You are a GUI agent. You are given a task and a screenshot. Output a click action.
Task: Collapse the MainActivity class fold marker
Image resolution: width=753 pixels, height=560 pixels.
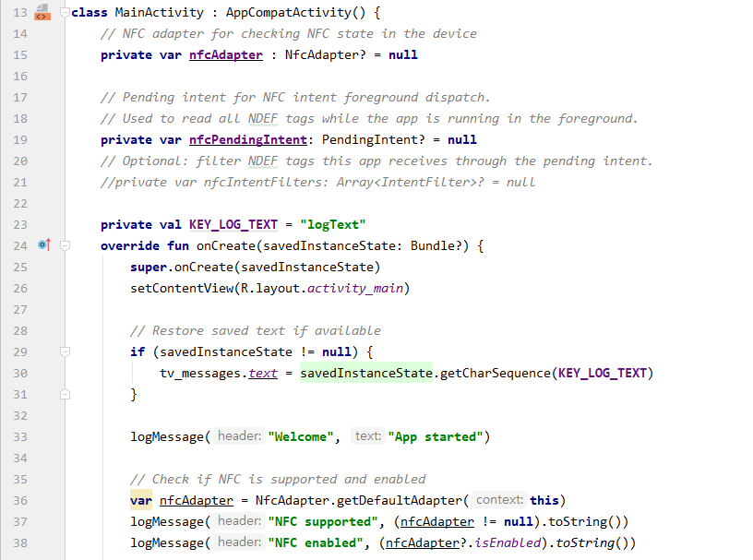tap(65, 13)
